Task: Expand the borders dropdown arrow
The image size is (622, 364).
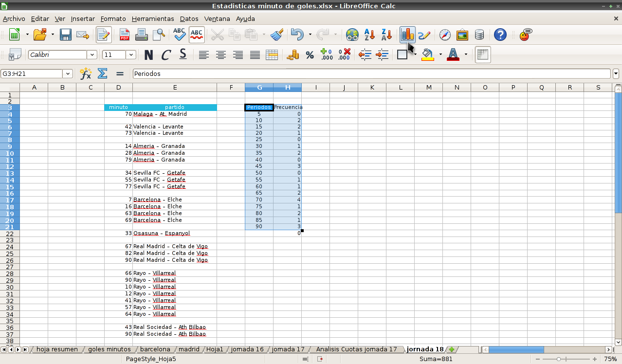Action: (415, 55)
